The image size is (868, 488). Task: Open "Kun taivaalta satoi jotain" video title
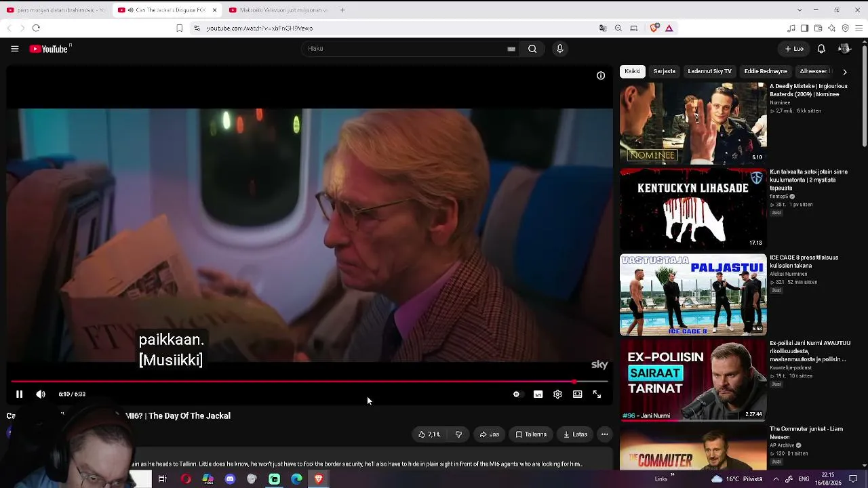pos(808,180)
